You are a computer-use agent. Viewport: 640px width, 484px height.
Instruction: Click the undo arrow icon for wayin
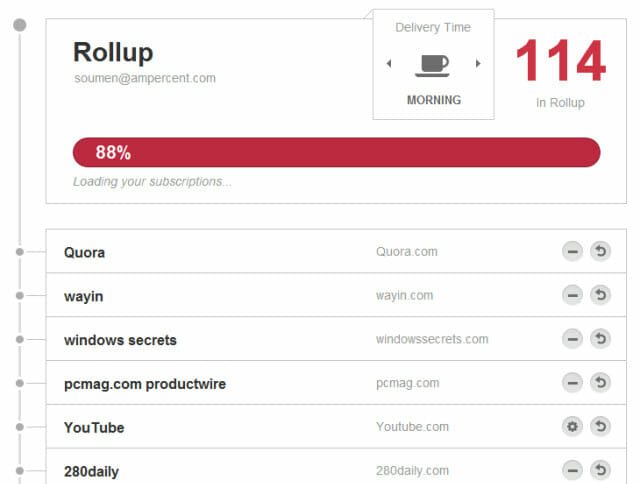pos(600,294)
